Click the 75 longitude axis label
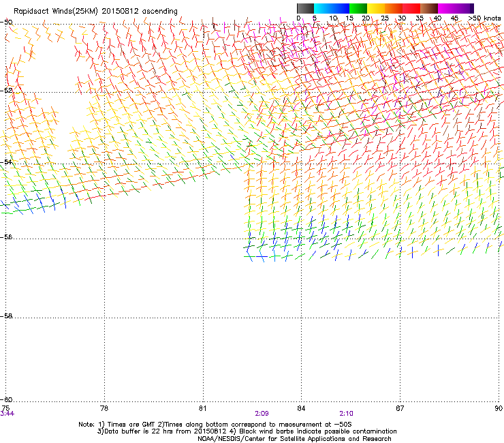This screenshot has width=504, height=443. click(5, 408)
